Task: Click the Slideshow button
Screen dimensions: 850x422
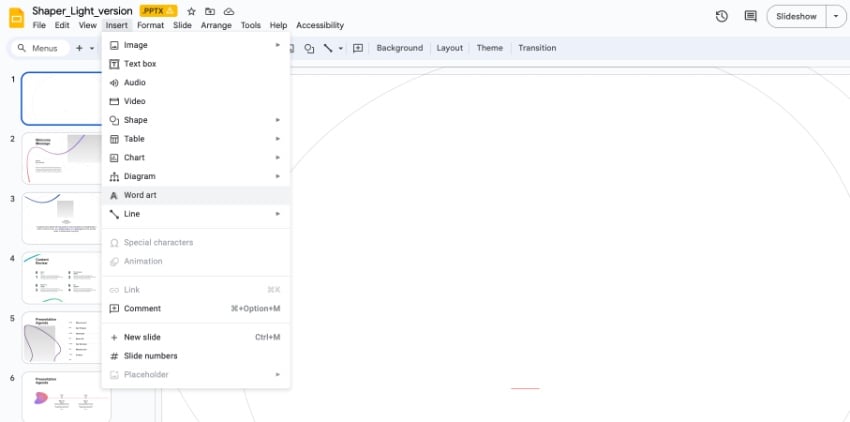Action: [x=796, y=16]
